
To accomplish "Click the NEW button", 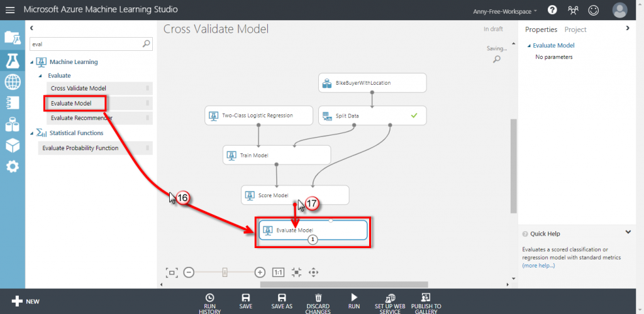I will coord(25,301).
